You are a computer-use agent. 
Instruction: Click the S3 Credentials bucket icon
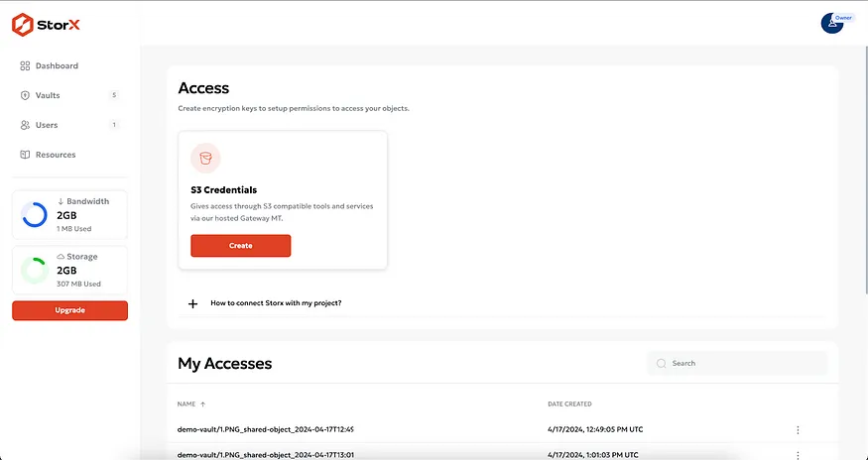coord(205,158)
